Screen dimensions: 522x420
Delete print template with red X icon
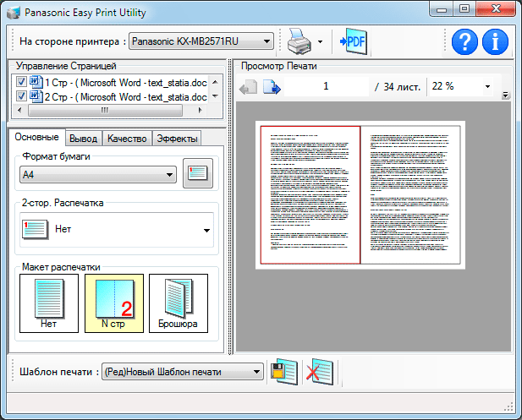(320, 372)
